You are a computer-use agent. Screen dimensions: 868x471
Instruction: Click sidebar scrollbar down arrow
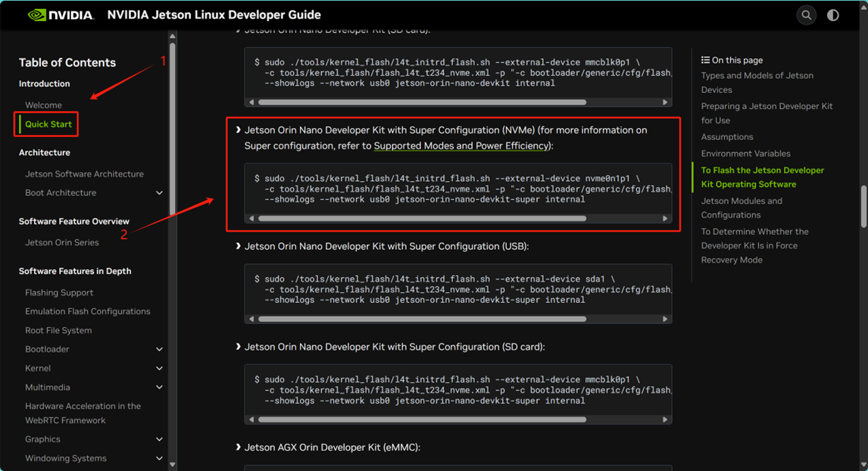point(172,464)
